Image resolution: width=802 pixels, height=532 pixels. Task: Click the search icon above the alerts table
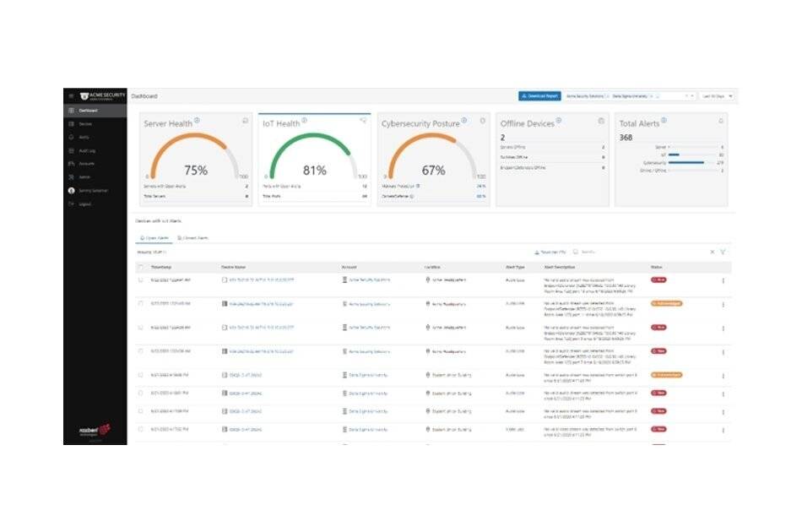[574, 252]
